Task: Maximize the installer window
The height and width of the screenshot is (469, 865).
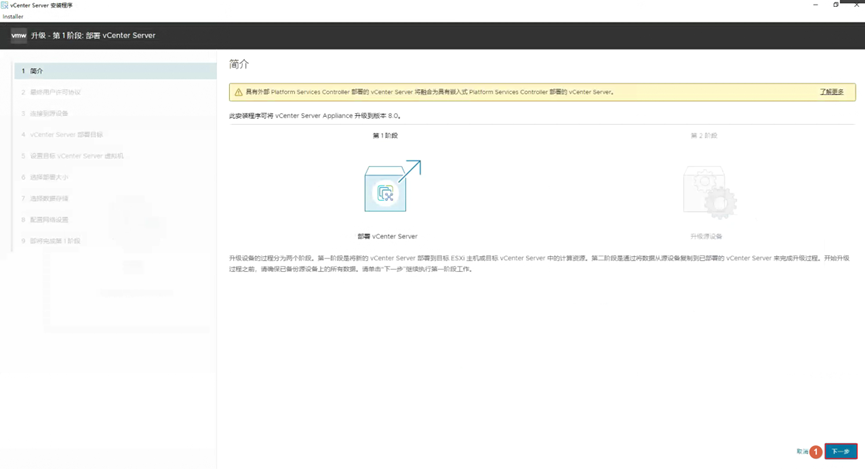Action: [836, 4]
